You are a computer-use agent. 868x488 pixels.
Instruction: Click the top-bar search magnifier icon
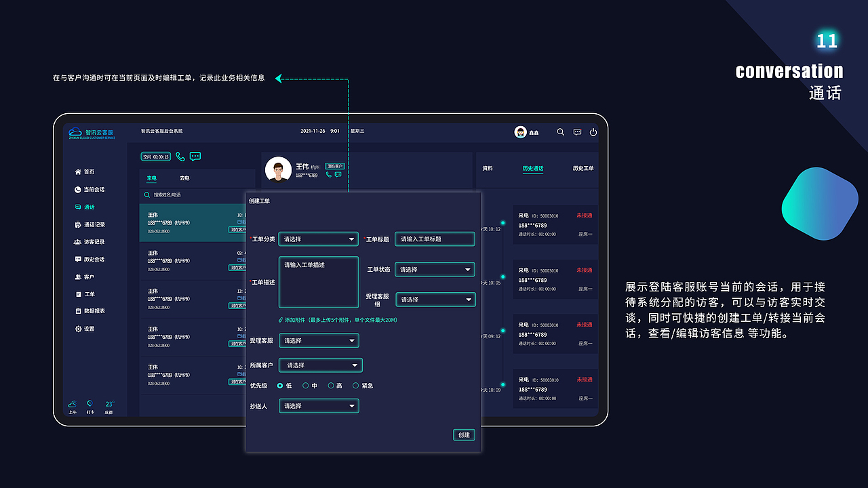(x=561, y=132)
